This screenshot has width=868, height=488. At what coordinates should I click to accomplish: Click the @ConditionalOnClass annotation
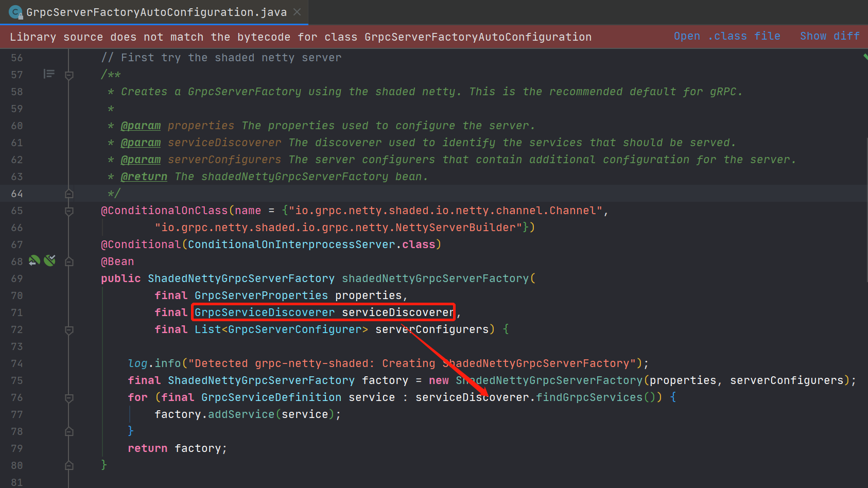(164, 211)
